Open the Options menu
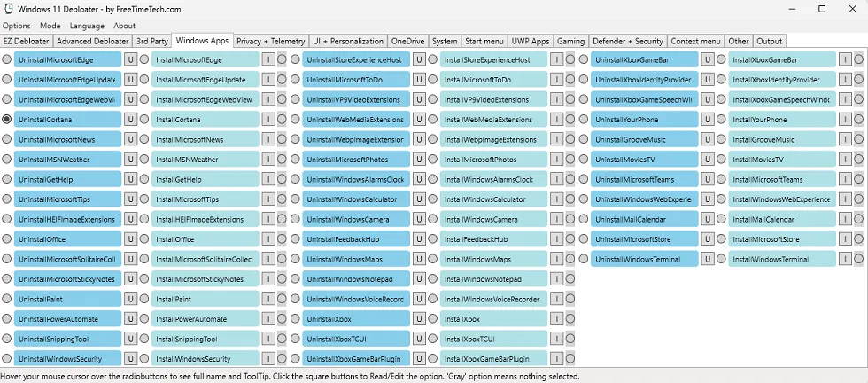Image resolution: width=868 pixels, height=383 pixels. coord(16,26)
